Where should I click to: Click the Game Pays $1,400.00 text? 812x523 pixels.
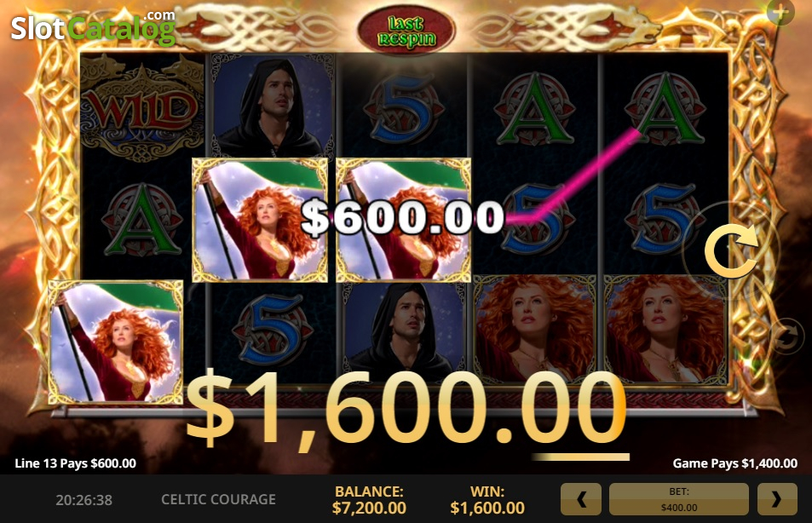pyautogui.click(x=734, y=463)
